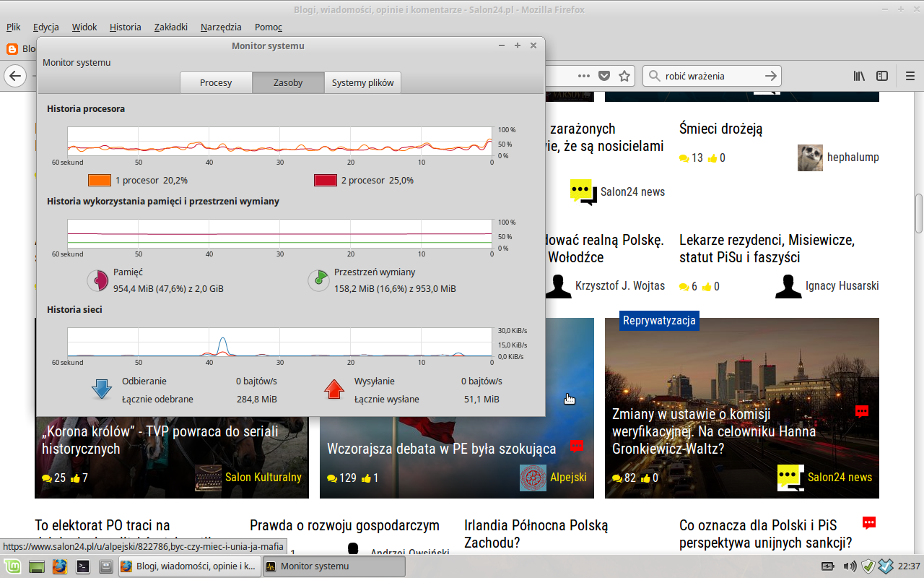Open Linux Mint start menu
The height and width of the screenshot is (578, 924).
[12, 566]
